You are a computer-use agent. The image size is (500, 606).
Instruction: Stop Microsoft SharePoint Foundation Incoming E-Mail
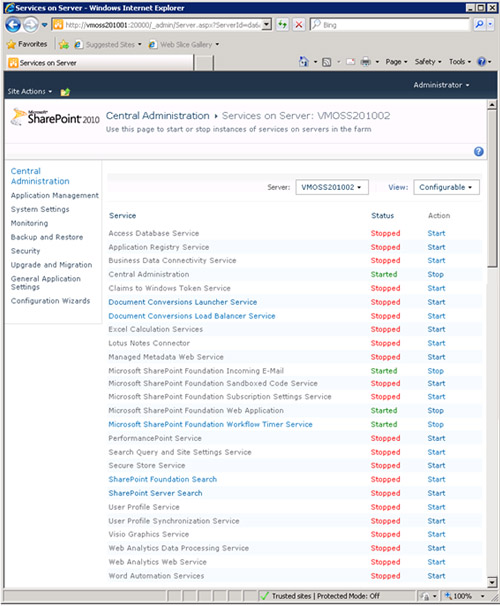tap(435, 371)
